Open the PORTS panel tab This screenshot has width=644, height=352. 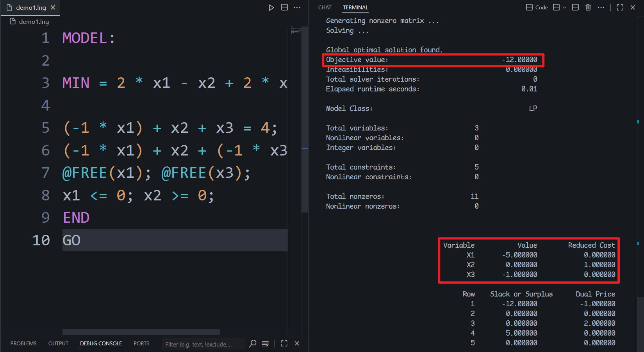[141, 343]
